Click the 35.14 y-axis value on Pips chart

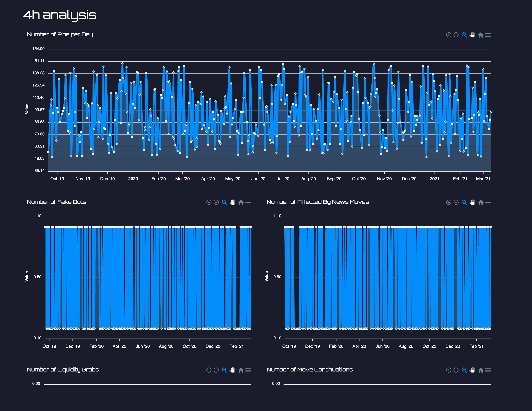[39, 171]
